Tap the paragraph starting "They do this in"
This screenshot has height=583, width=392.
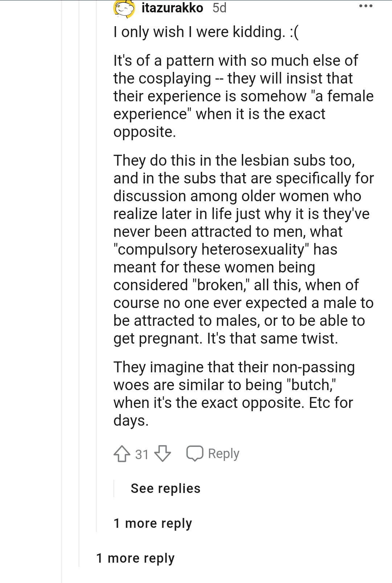(243, 249)
